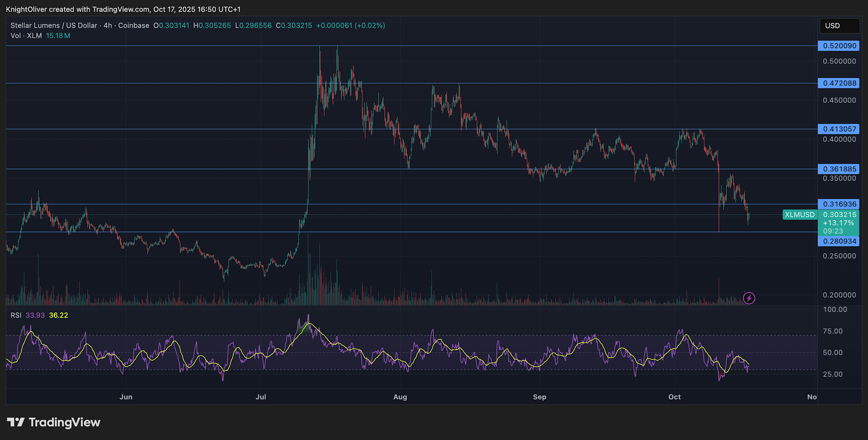Click the 50.00 level on RSI scale
The image size is (868, 440).
click(x=833, y=352)
